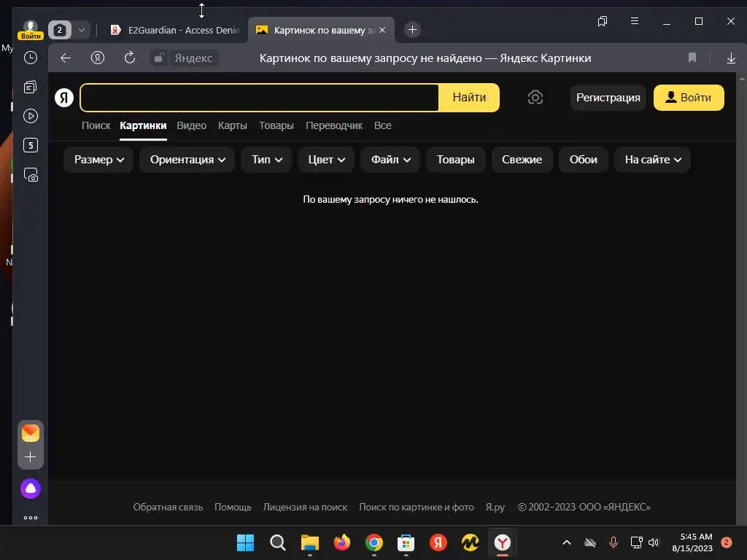Bookmark this page with the bookmark icon
Viewport: 747px width, 560px height.
692,58
